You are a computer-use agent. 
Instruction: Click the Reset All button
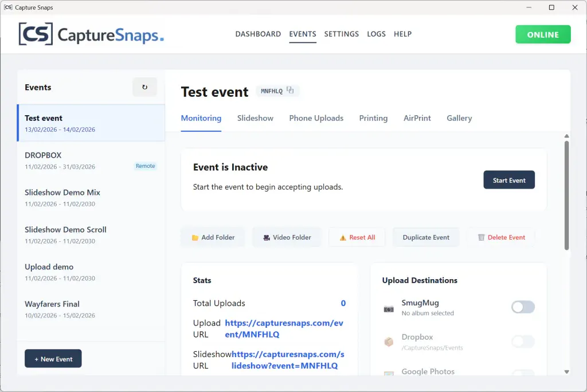point(357,237)
